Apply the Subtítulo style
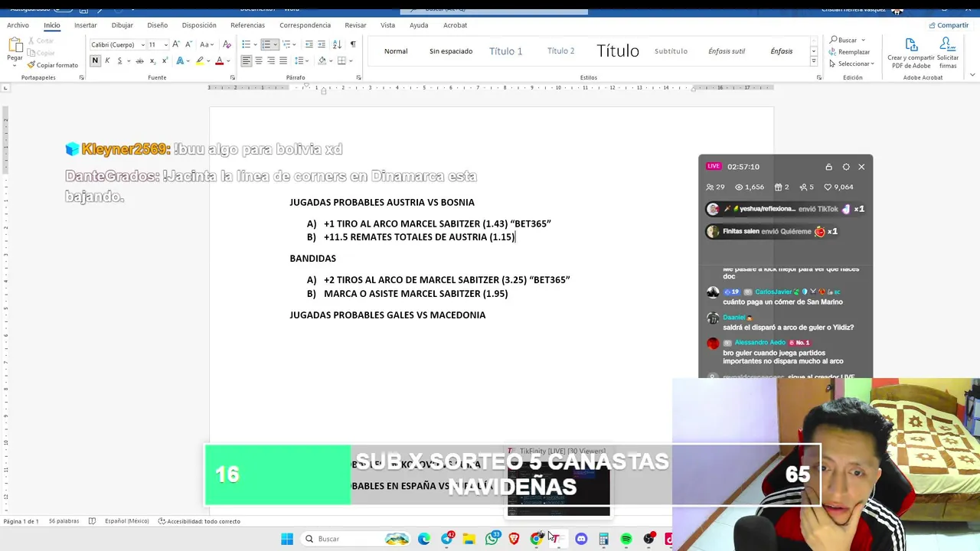The height and width of the screenshot is (551, 980). (x=671, y=51)
